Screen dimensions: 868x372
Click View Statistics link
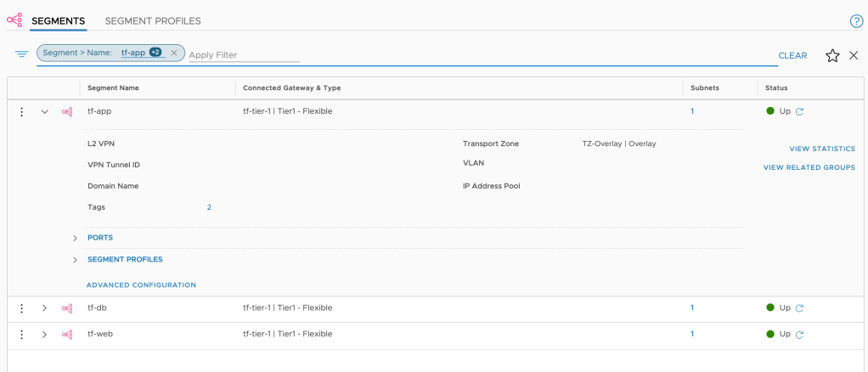point(821,149)
